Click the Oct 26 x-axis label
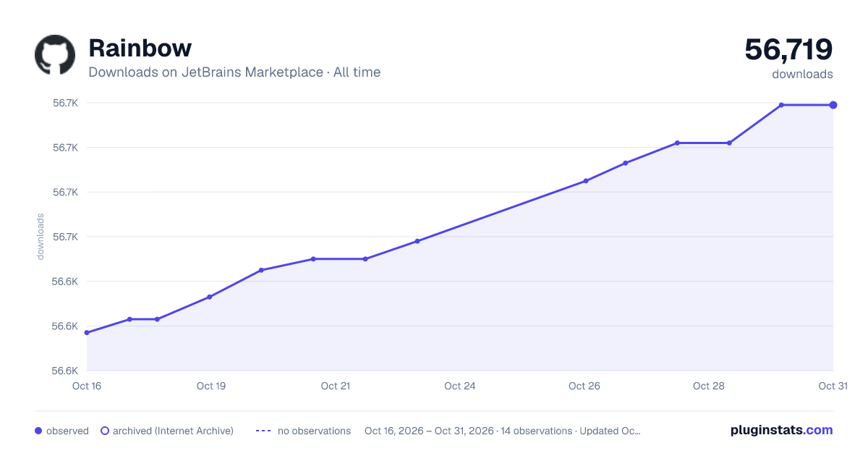The height and width of the screenshot is (456, 868). pyautogui.click(x=584, y=386)
